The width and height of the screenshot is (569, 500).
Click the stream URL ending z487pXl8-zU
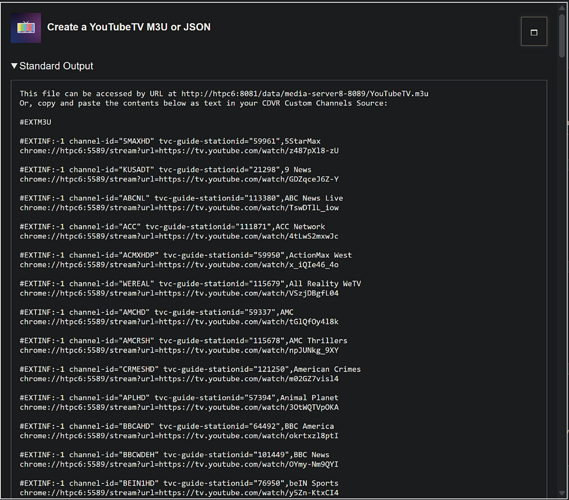click(179, 151)
